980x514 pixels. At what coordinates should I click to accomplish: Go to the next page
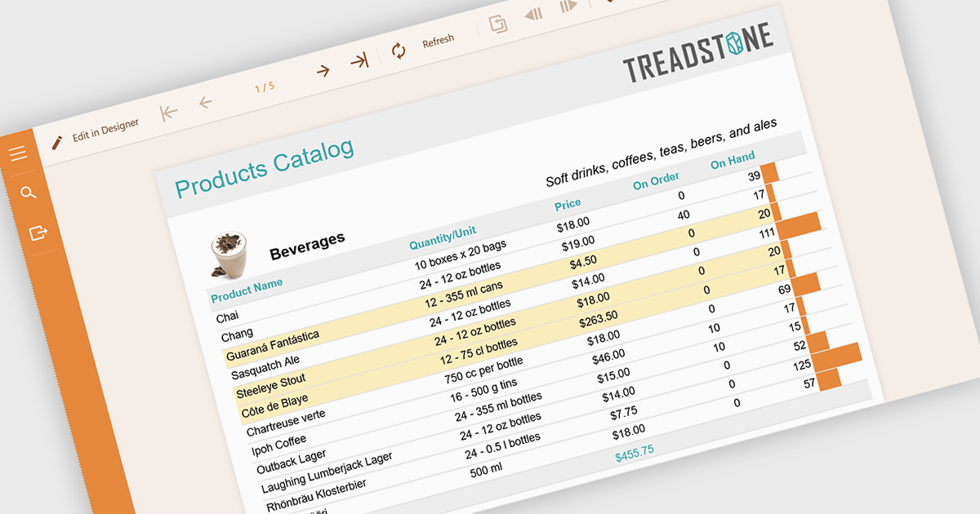pyautogui.click(x=323, y=71)
